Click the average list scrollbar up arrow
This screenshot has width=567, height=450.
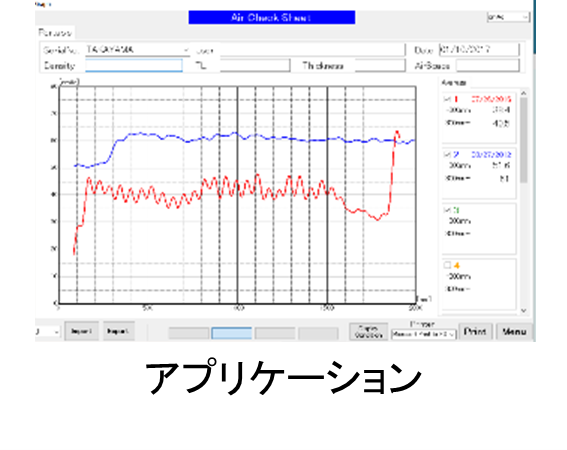[x=524, y=93]
